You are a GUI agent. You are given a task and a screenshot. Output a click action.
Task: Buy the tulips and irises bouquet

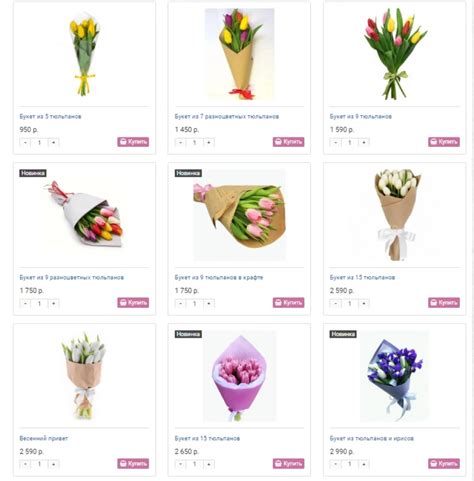pyautogui.click(x=444, y=463)
